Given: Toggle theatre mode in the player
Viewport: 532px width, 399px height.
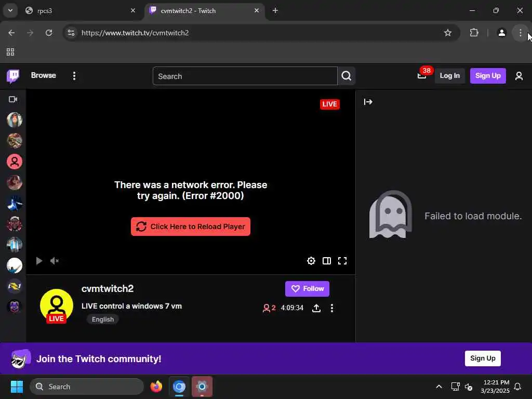Looking at the screenshot, I should (x=327, y=261).
